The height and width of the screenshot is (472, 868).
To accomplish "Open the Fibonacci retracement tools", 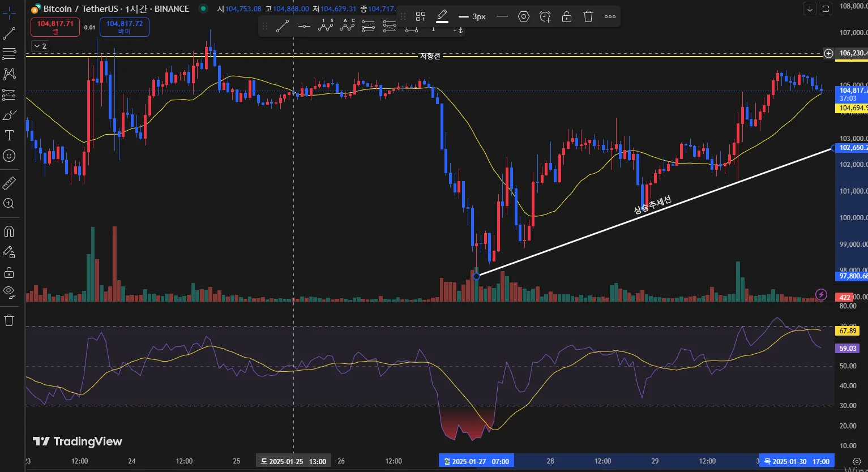I will coord(9,54).
